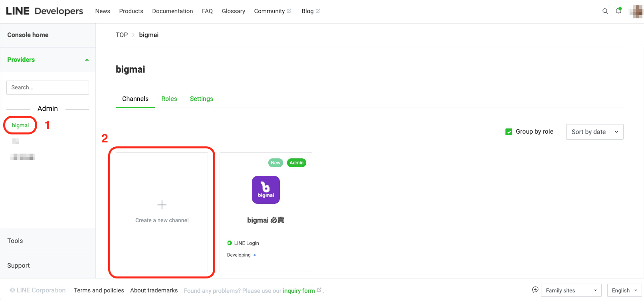The width and height of the screenshot is (644, 300).
Task: Uncheck the Group by role checkbox
Action: click(x=509, y=132)
